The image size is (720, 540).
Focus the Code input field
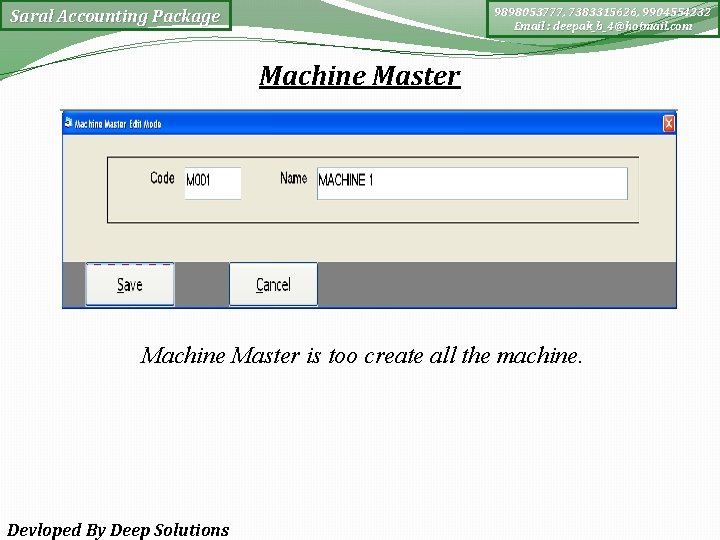(x=213, y=183)
